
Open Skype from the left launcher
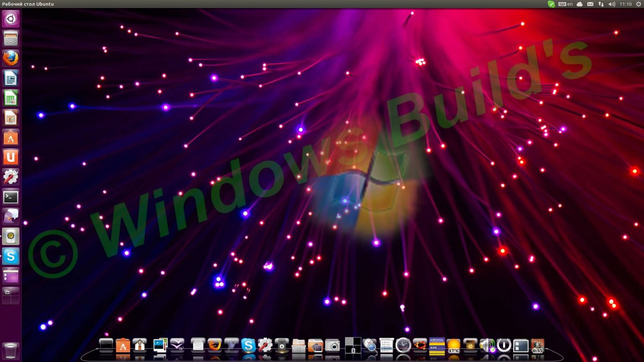11,256
